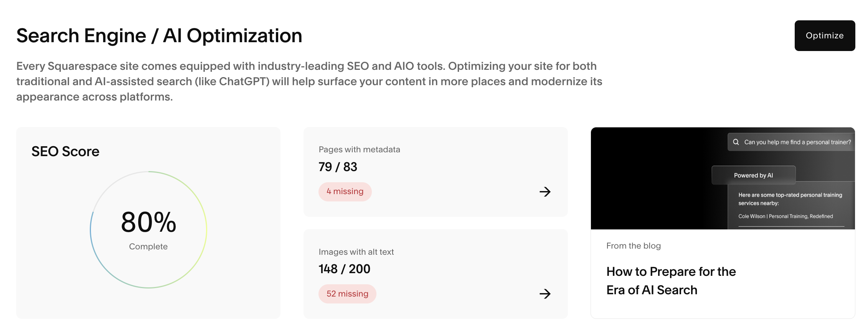Click the 79 / 83 metadata count
The width and height of the screenshot is (868, 333).
click(338, 167)
